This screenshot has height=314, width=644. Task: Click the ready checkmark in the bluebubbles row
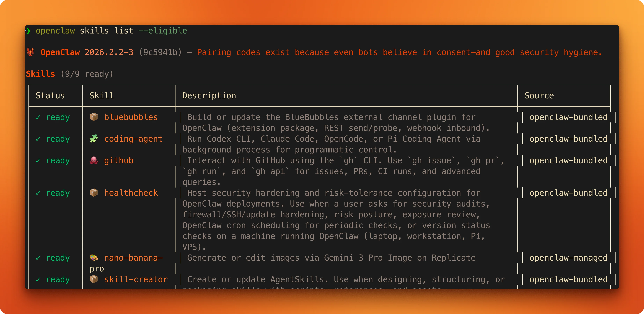38,117
